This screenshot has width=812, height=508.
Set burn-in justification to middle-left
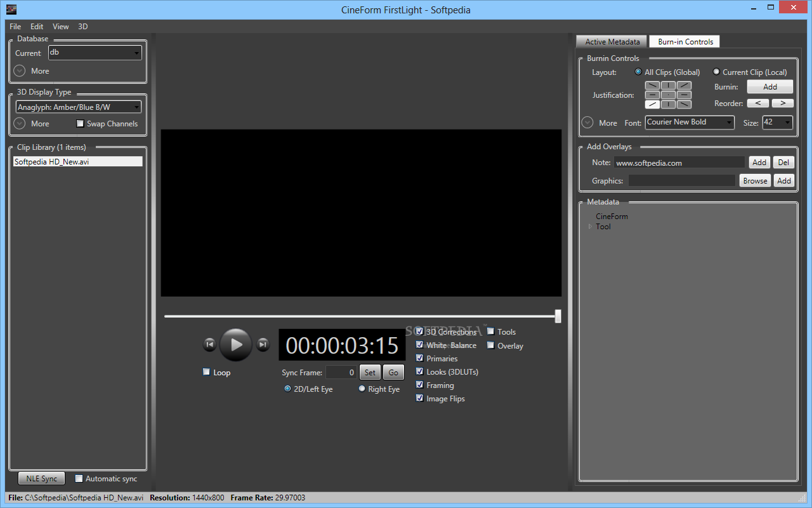pyautogui.click(x=652, y=95)
